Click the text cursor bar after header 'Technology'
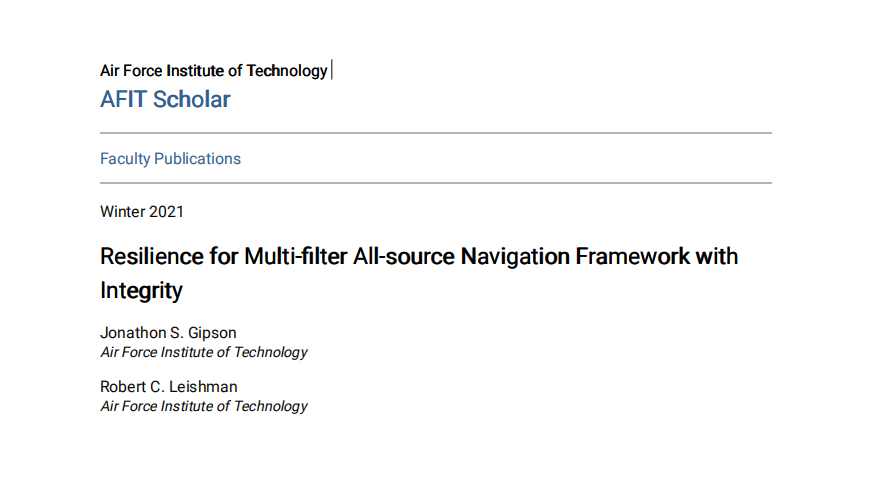 [332, 70]
